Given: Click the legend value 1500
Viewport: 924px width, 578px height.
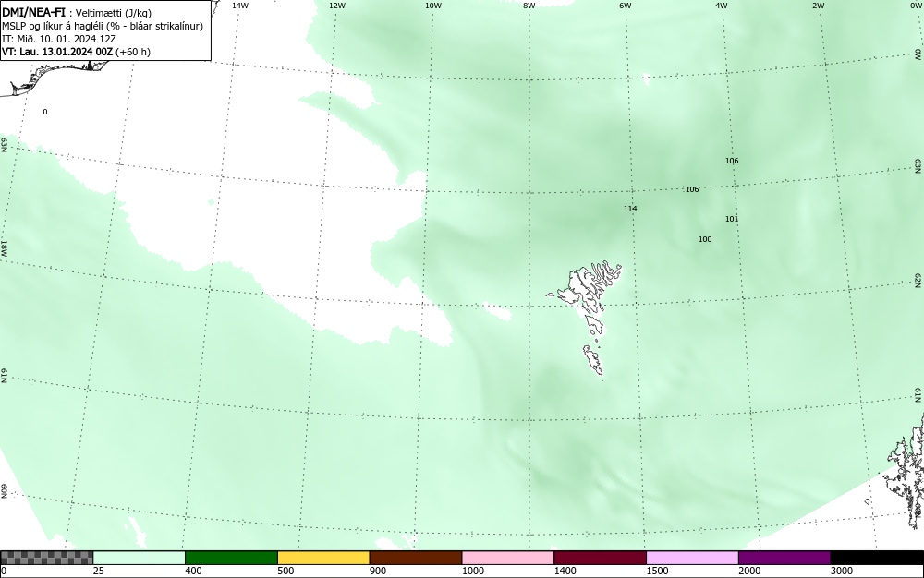Looking at the screenshot, I should click(657, 571).
